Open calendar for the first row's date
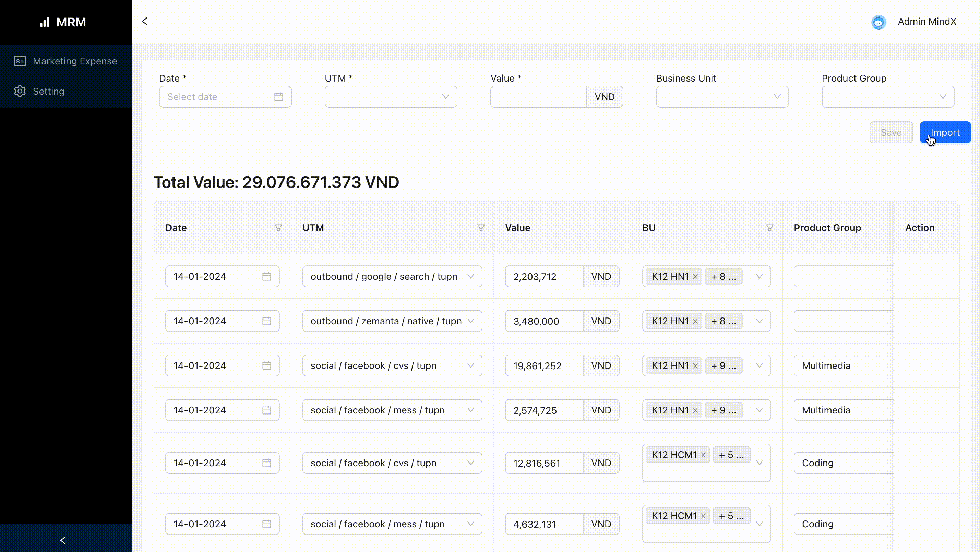The height and width of the screenshot is (552, 980). pyautogui.click(x=266, y=277)
